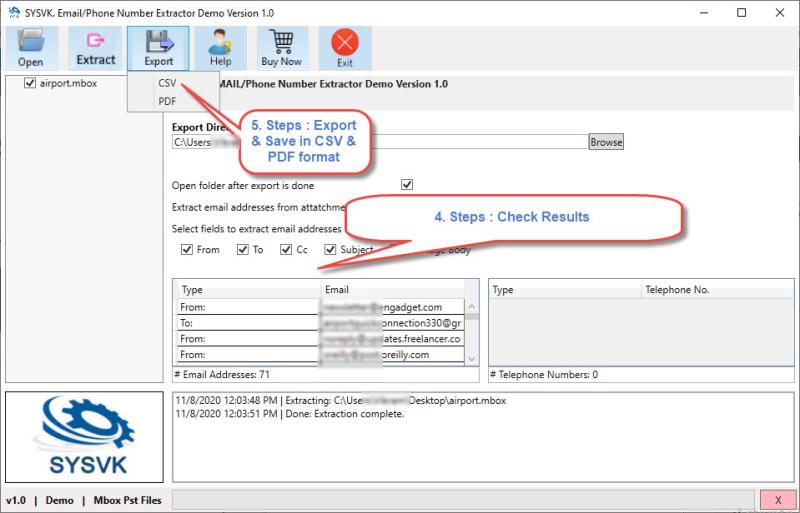Click the Type header in the email table
Viewport: 800px width, 513px height.
pos(249,289)
